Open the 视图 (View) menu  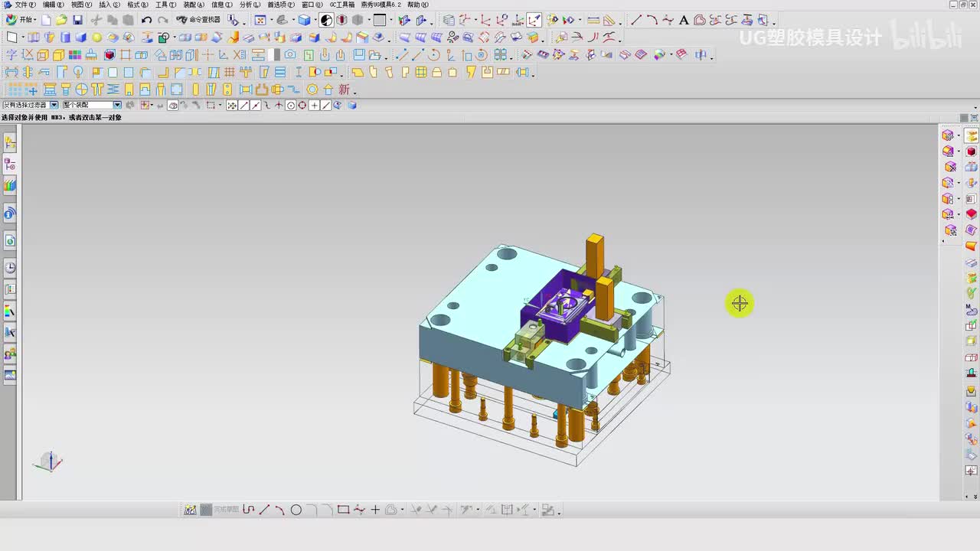click(81, 5)
